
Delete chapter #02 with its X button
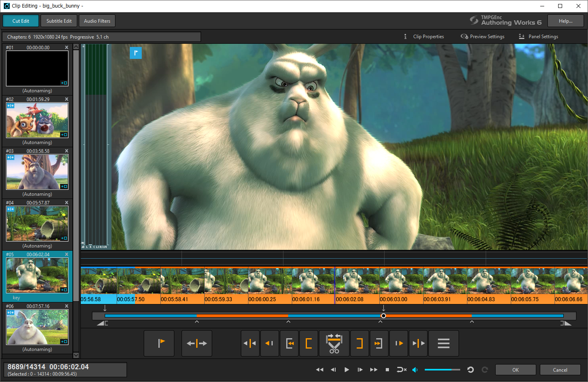(66, 99)
